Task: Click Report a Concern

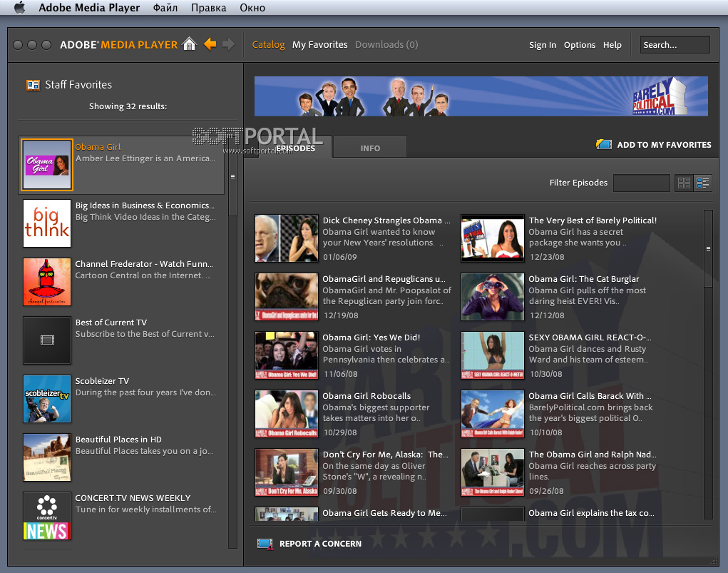Action: [320, 544]
